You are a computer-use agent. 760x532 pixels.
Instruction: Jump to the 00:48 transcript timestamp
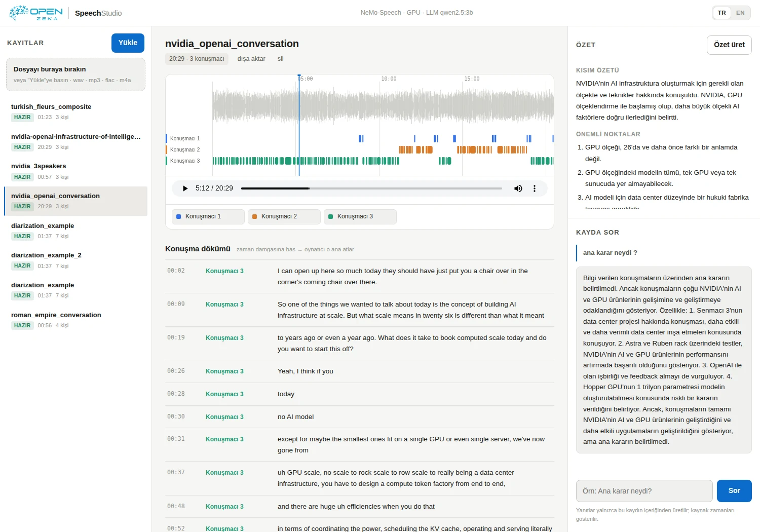[x=176, y=506]
